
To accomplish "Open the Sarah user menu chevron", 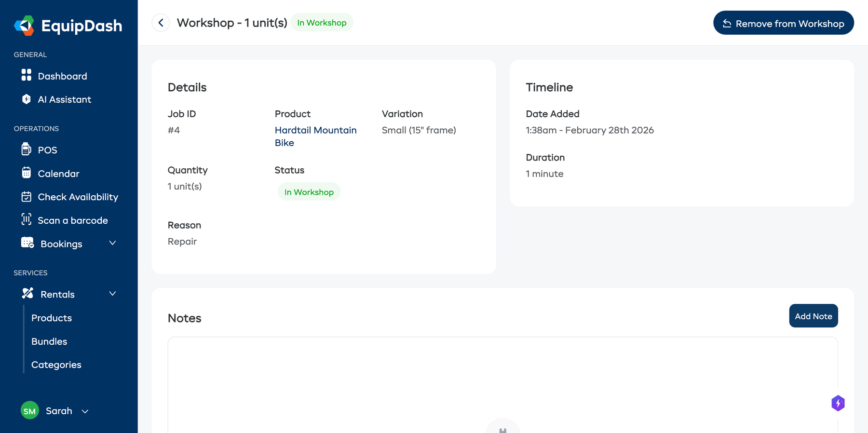I will [85, 411].
